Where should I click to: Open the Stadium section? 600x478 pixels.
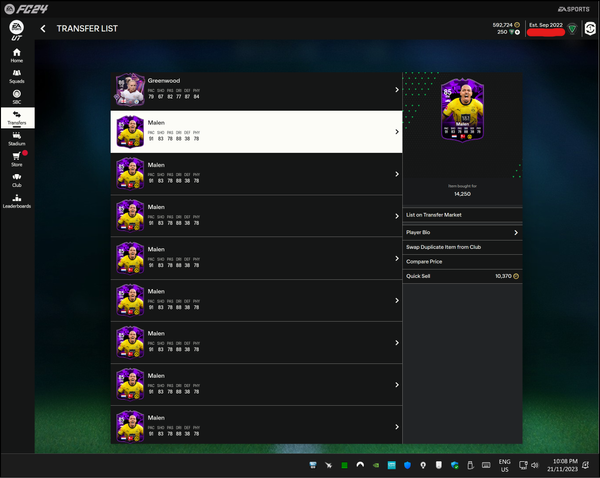pos(17,139)
